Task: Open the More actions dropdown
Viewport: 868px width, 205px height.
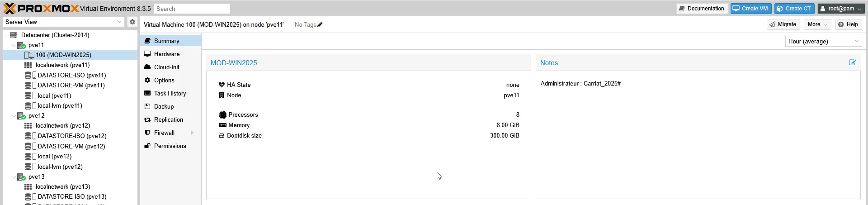Action: click(x=817, y=24)
